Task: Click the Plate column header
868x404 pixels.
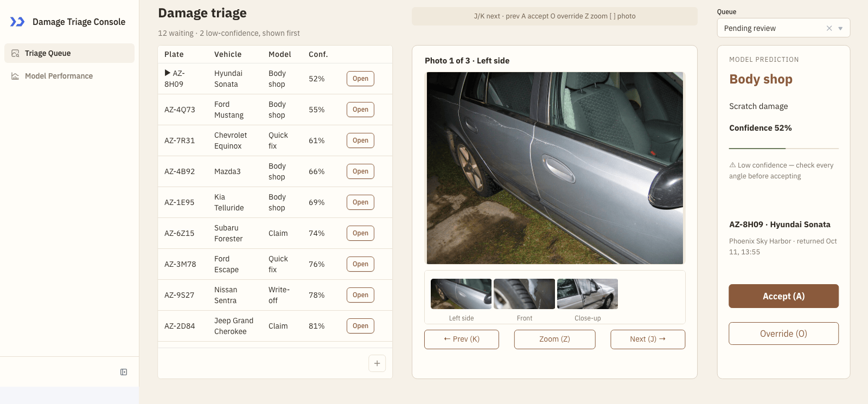Action: click(x=174, y=54)
